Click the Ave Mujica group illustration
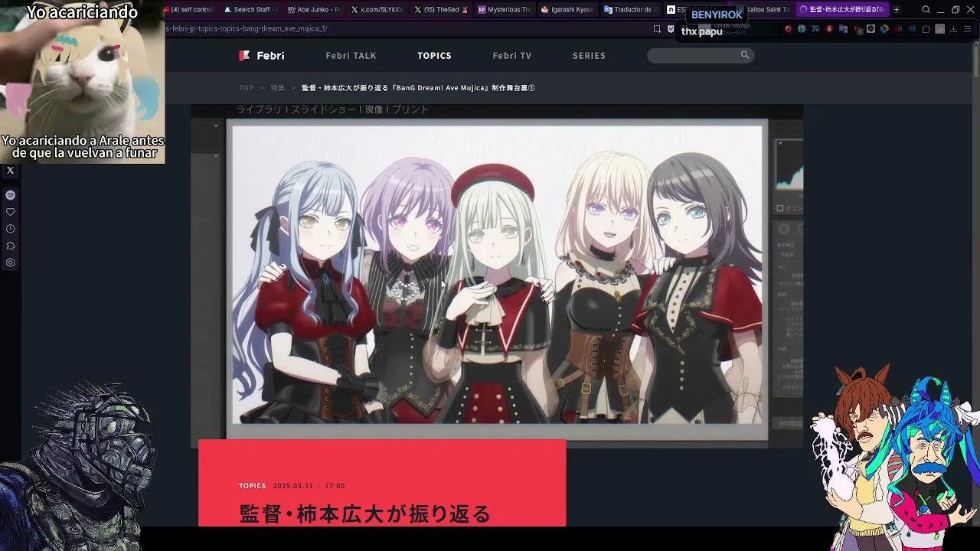The image size is (980, 551). pyautogui.click(x=498, y=275)
